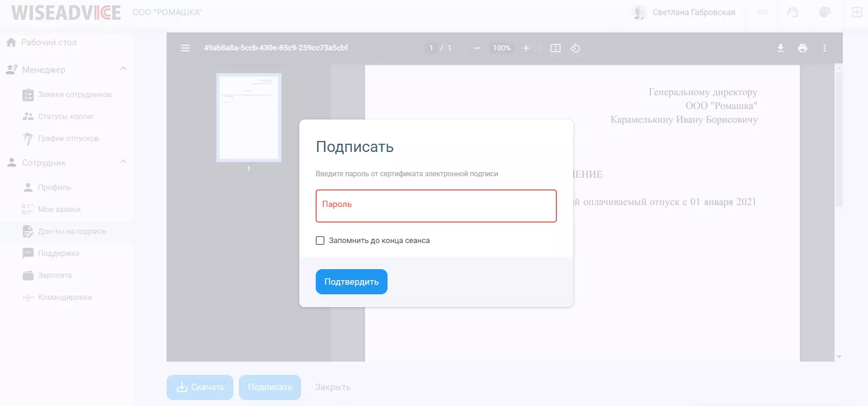This screenshot has width=868, height=406.
Task: Click the Профиль person icon
Action: pos(28,187)
